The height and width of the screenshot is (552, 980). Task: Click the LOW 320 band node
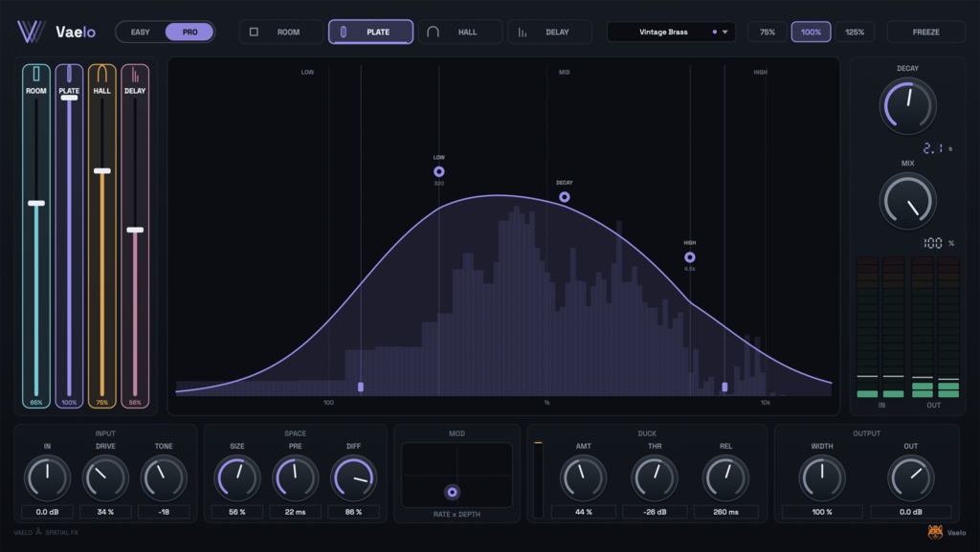click(438, 171)
